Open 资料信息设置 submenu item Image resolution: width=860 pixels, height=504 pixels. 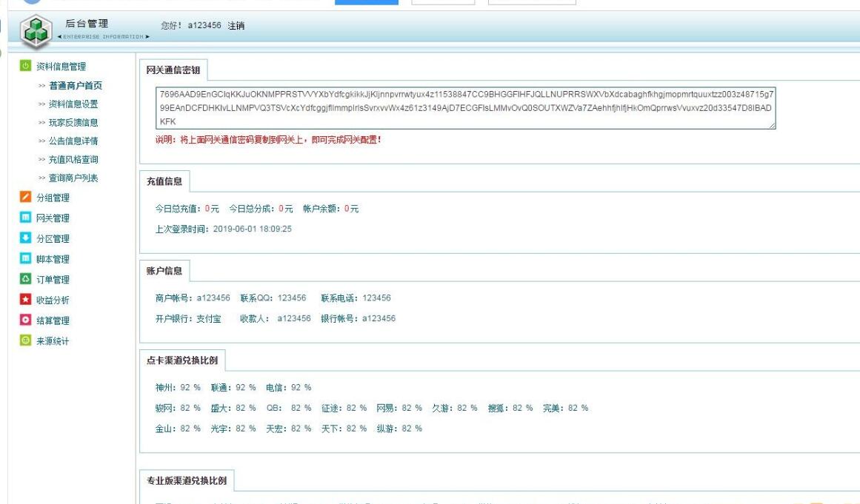click(x=73, y=104)
